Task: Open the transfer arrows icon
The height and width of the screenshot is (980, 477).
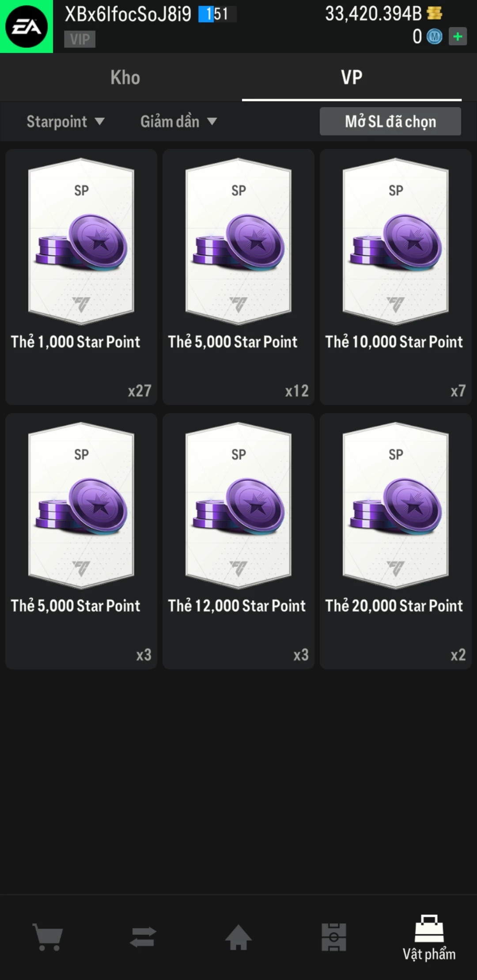Action: [143, 937]
